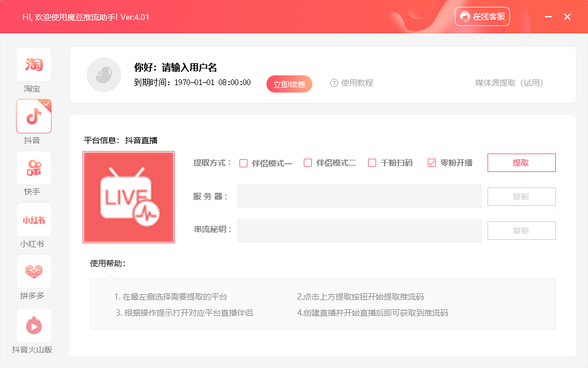Select the Pinduoduo platform icon
The image size is (588, 368).
[x=33, y=271]
